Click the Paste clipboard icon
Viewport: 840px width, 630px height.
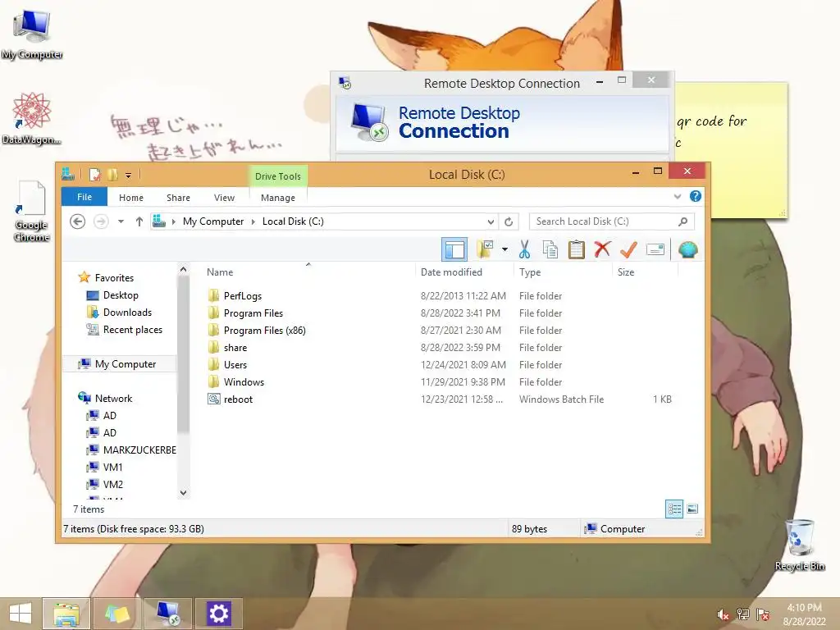click(x=577, y=249)
